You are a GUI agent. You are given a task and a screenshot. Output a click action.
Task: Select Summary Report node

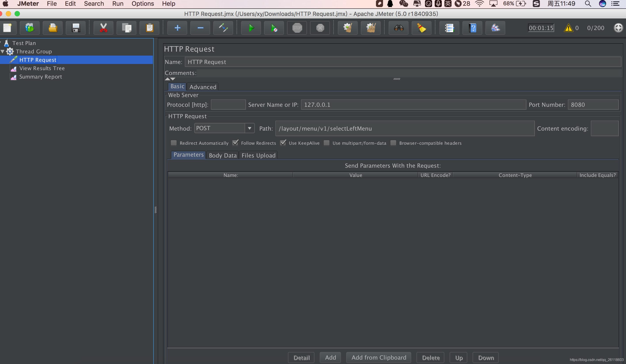click(40, 77)
